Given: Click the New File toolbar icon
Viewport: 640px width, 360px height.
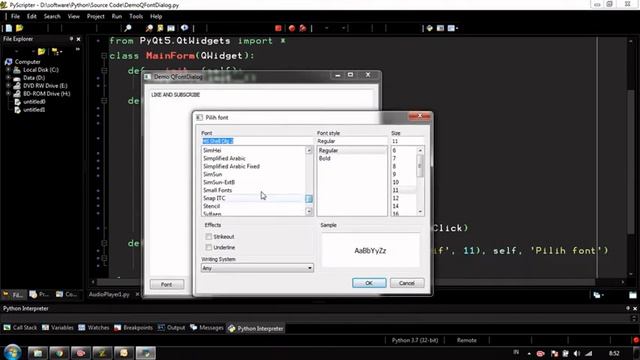Looking at the screenshot, I should click(9, 28).
